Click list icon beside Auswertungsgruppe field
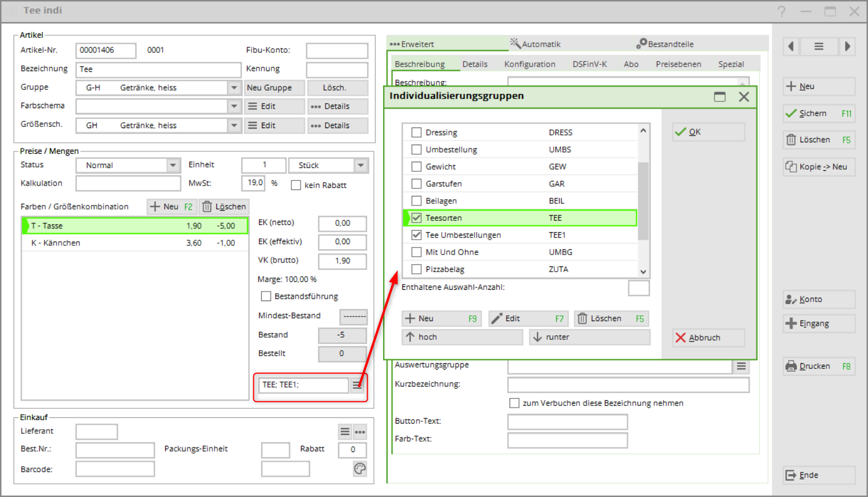The height and width of the screenshot is (497, 868). tap(741, 366)
